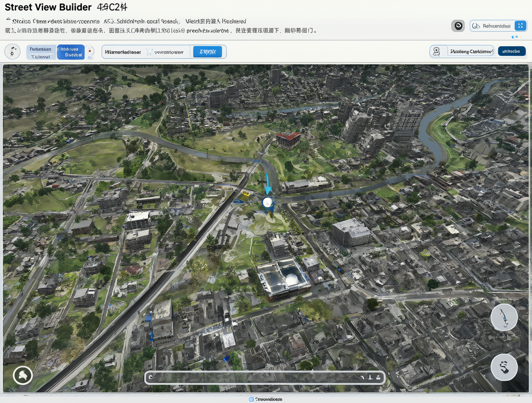This screenshot has width=532, height=403.
Task: Click the compass needle round button on the map
Action: (504, 318)
